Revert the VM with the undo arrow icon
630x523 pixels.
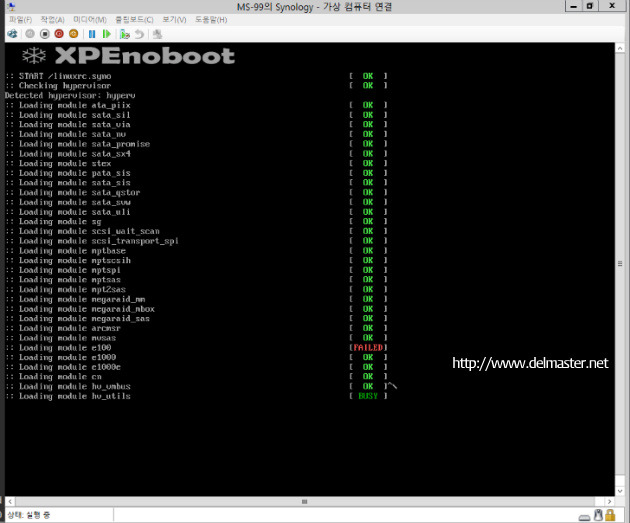point(139,34)
